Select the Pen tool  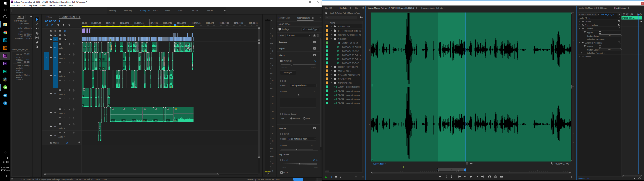point(37,42)
